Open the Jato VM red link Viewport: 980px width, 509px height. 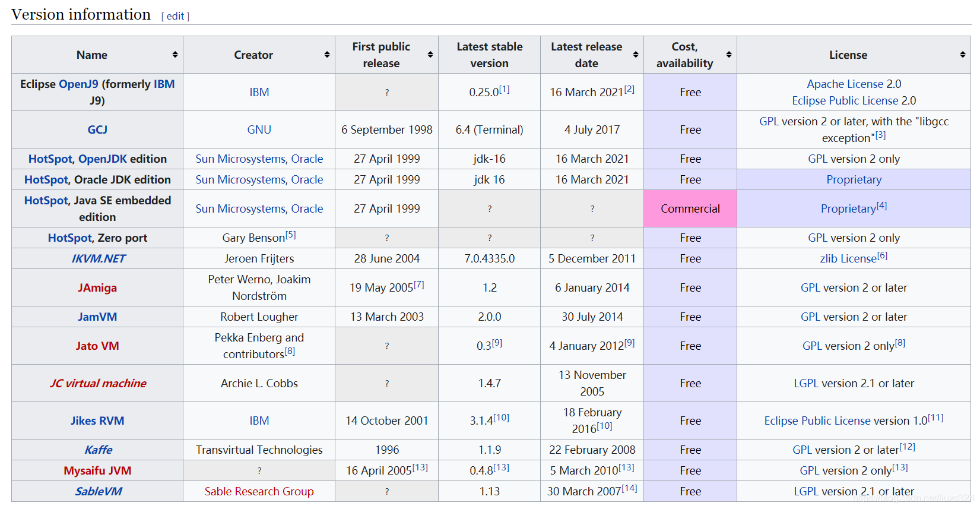click(x=97, y=346)
